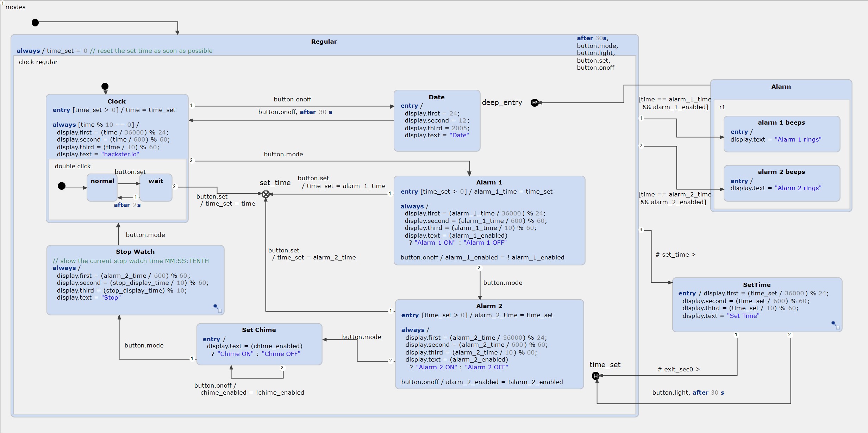Select the top-level modes initial state dot
Screen dimensions: 868x433
click(35, 23)
